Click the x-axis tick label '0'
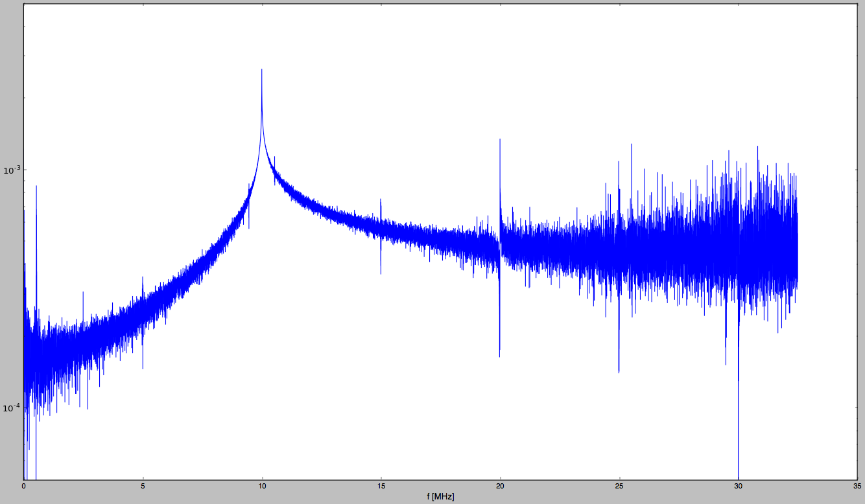The height and width of the screenshot is (504, 865). [x=24, y=485]
